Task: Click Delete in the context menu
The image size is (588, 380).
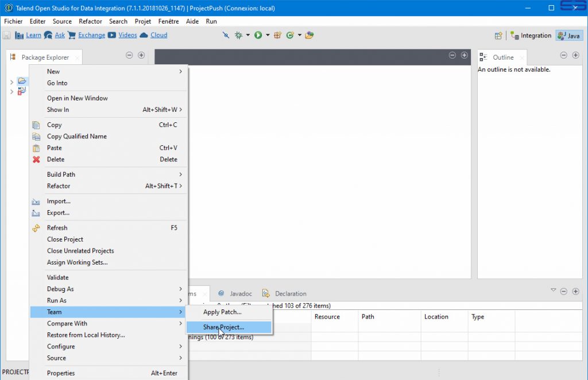Action: 109,159
